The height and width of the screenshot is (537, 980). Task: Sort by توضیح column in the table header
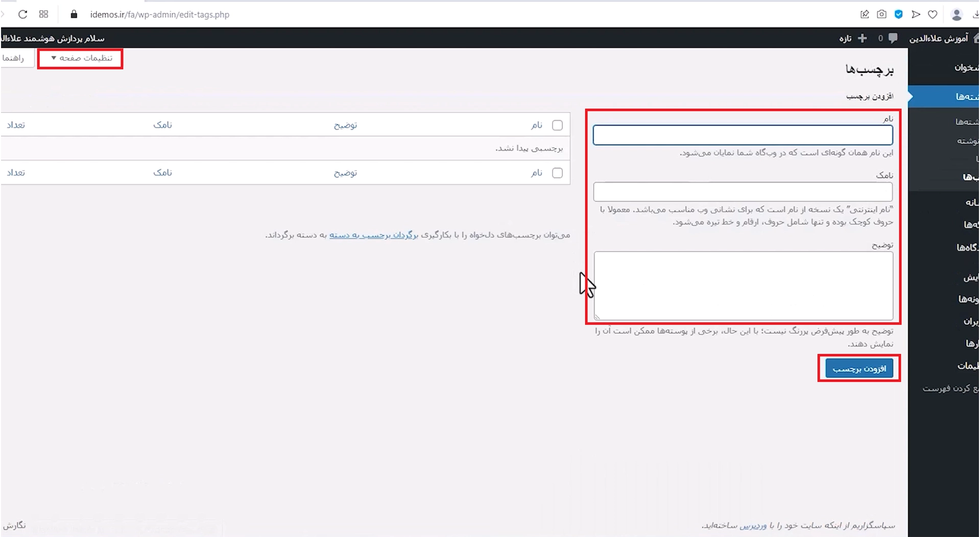click(345, 125)
